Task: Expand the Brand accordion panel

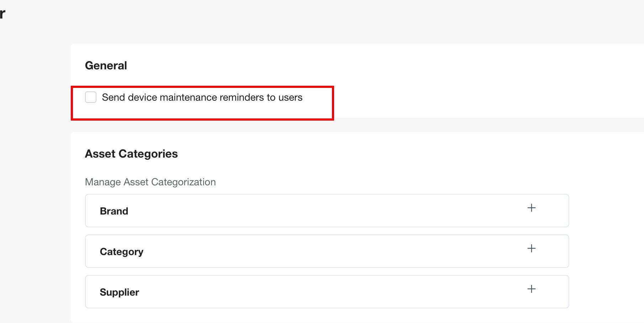Action: click(327, 211)
